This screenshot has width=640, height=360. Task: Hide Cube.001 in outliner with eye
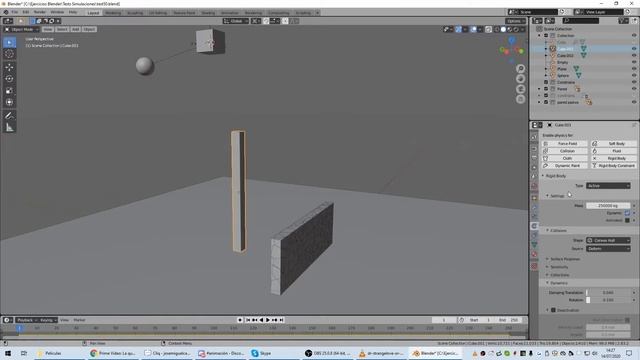(x=634, y=49)
